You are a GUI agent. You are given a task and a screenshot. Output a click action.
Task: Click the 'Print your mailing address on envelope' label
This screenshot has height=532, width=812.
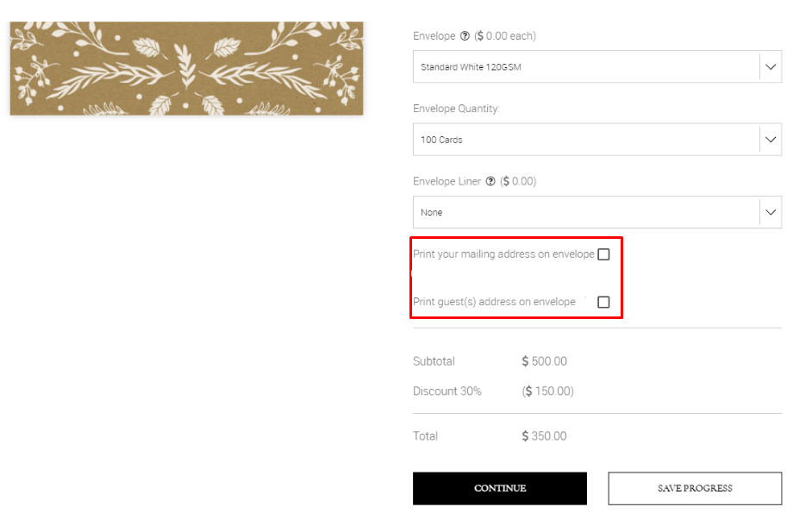click(x=503, y=254)
